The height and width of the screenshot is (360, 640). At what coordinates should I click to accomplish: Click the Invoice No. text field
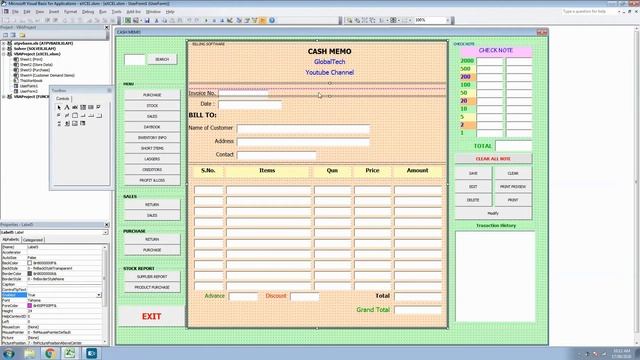pos(243,93)
